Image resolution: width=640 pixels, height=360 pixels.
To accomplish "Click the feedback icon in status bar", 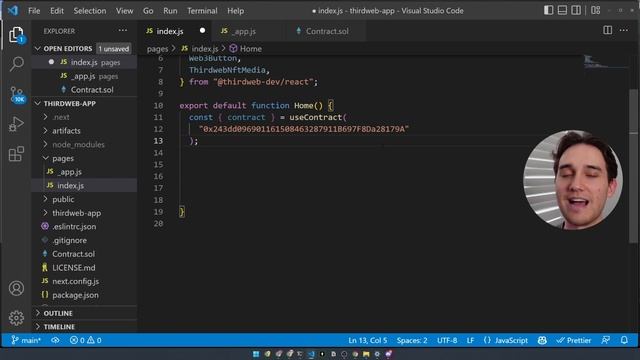I will click(x=606, y=340).
